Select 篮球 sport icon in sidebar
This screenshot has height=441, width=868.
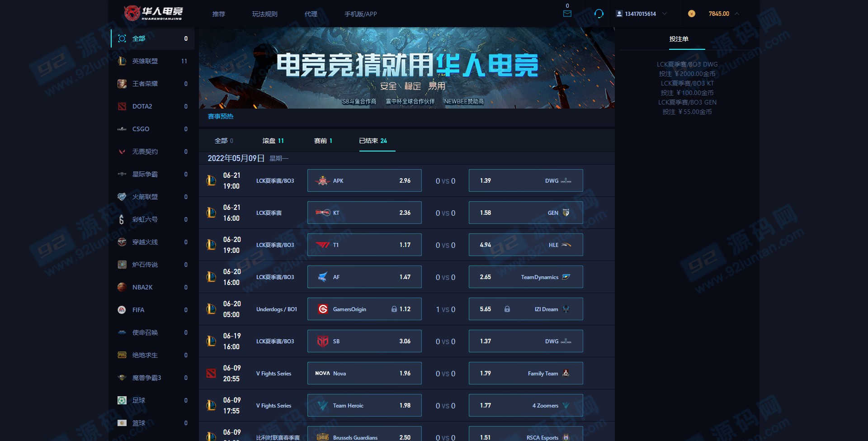click(122, 423)
